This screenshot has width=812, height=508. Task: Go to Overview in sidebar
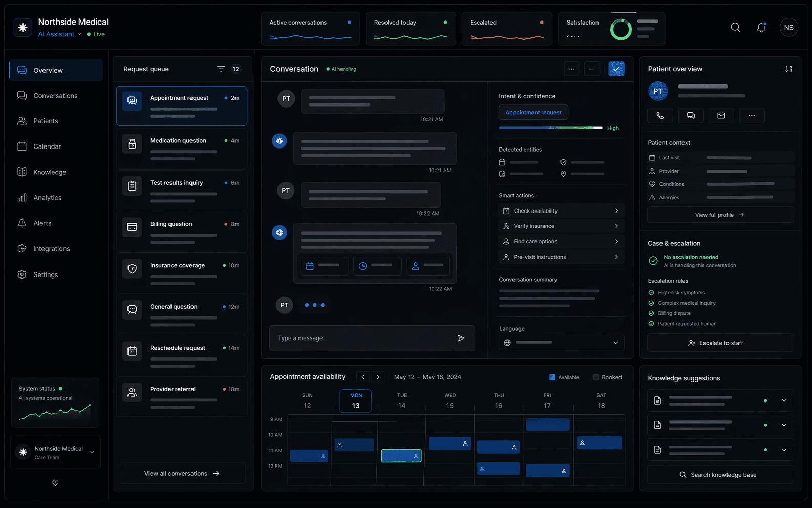(56, 70)
